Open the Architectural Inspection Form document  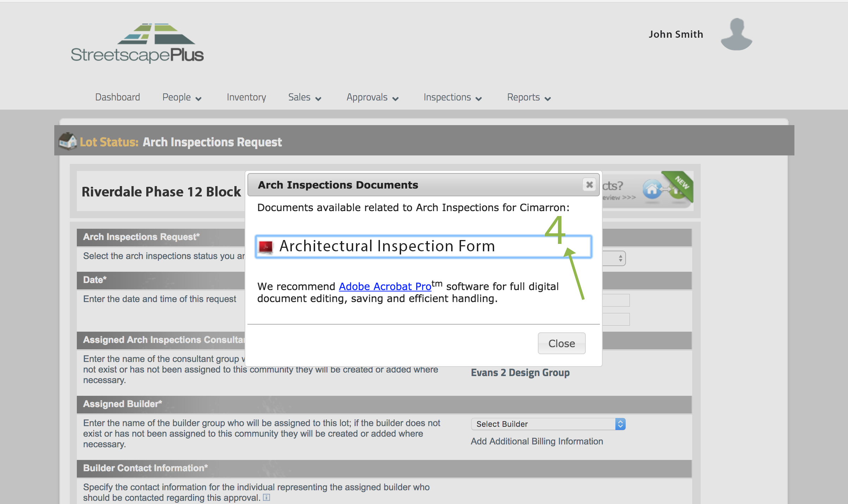click(x=387, y=246)
